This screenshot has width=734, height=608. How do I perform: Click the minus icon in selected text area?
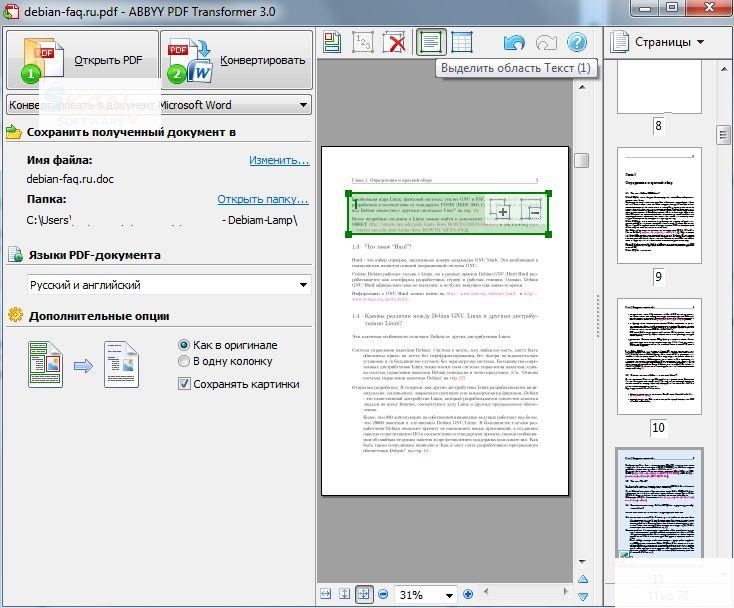point(531,210)
